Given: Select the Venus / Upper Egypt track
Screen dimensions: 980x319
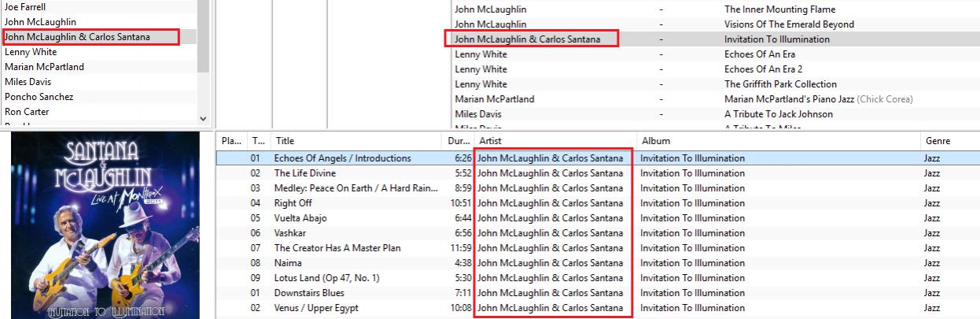Looking at the screenshot, I should tap(315, 308).
